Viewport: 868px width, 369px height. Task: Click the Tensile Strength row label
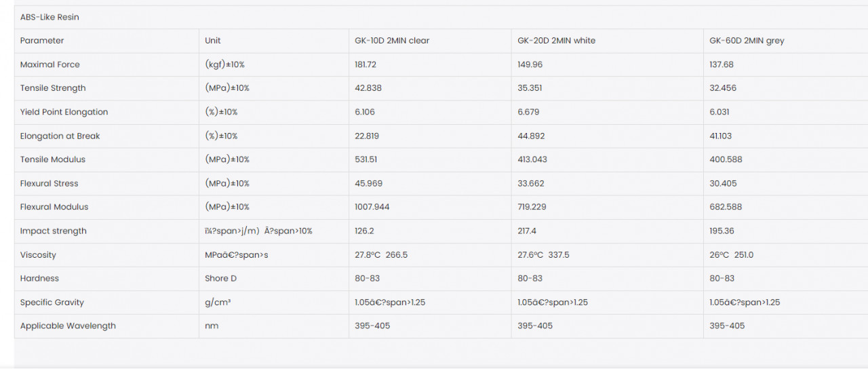pos(53,88)
